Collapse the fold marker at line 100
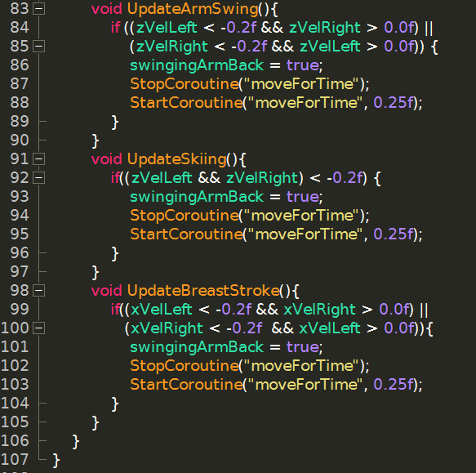This screenshot has width=476, height=473. (x=39, y=328)
